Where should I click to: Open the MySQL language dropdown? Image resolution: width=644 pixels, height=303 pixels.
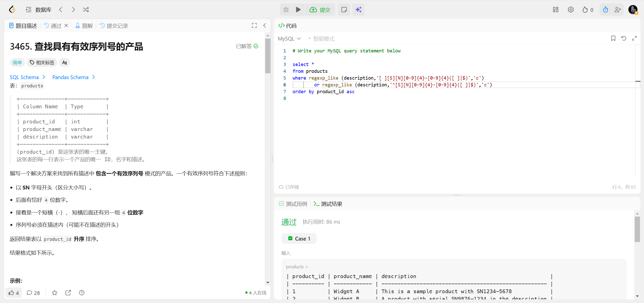[x=289, y=39]
